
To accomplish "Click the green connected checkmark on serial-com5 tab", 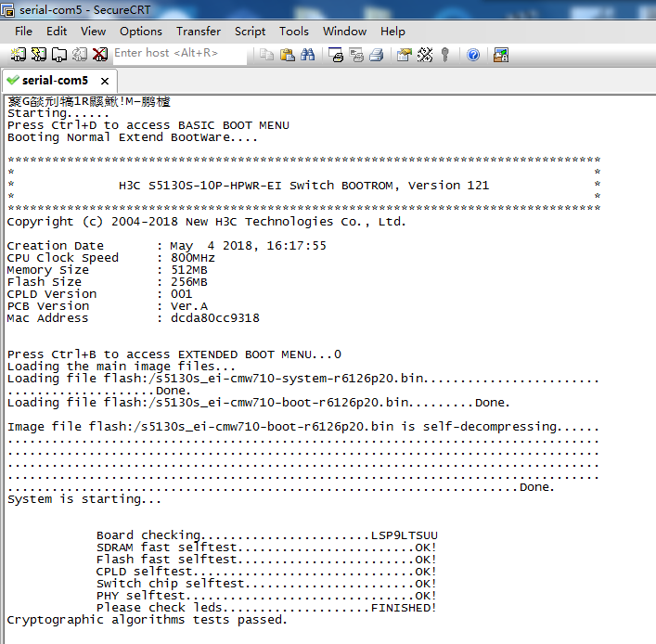I will click(x=13, y=80).
